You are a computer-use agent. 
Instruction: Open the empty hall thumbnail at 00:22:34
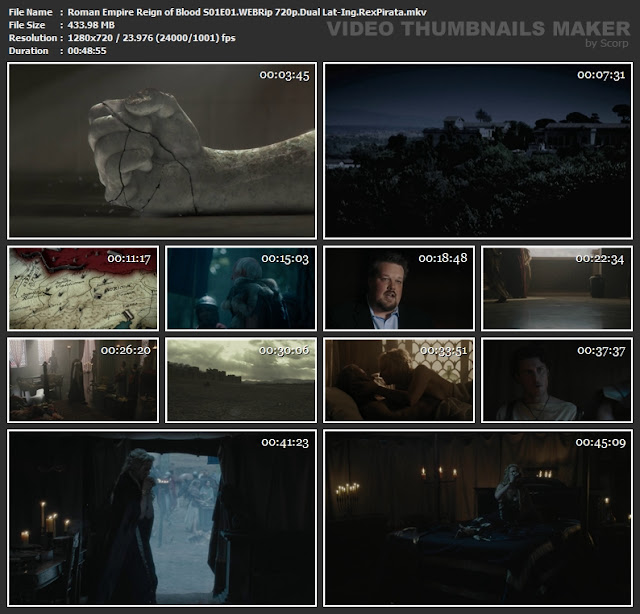(x=557, y=288)
